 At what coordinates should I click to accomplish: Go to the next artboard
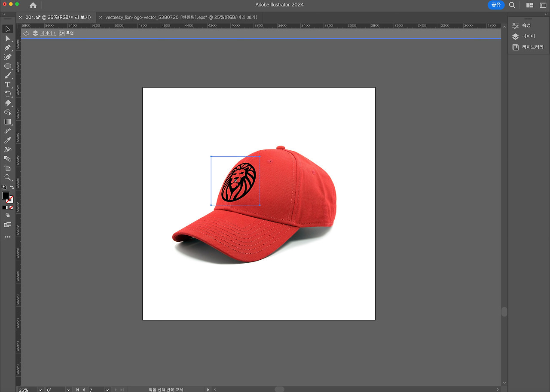coord(115,390)
